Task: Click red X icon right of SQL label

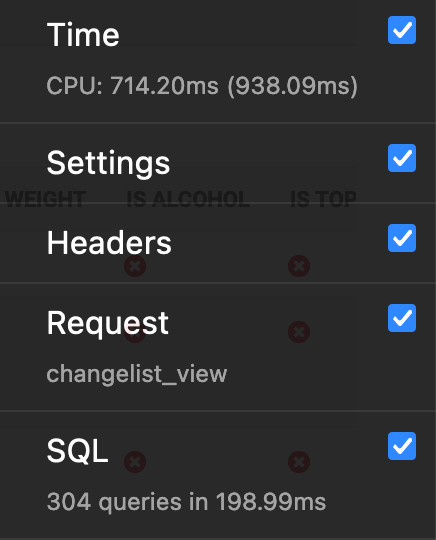Action: 135,462
